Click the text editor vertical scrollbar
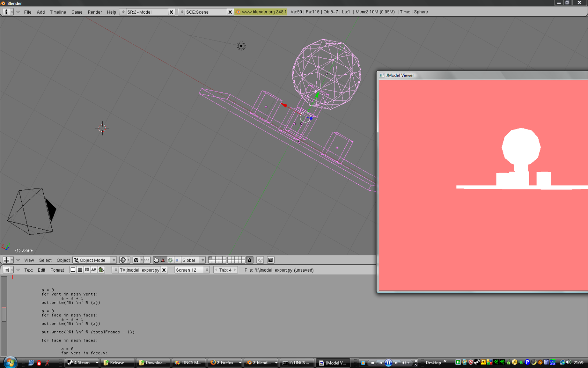588x368 pixels. [x=4, y=314]
